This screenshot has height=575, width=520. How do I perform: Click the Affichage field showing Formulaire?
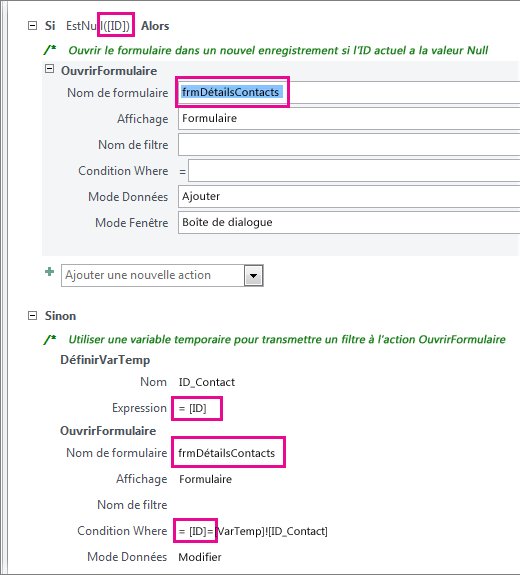pos(349,119)
